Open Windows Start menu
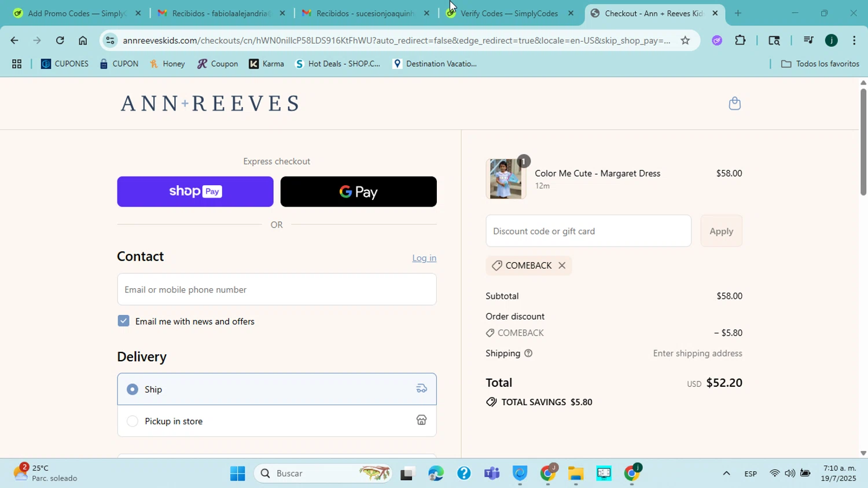Viewport: 868px width, 488px height. 238,474
